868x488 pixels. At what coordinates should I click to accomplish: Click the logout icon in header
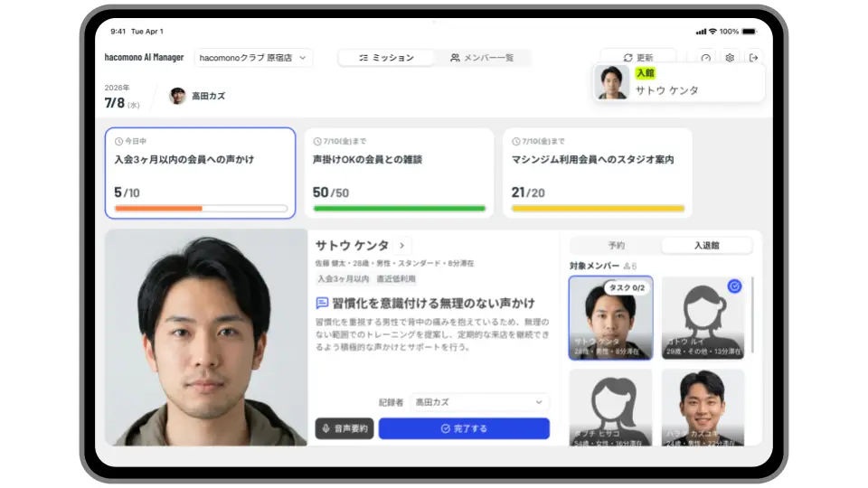click(753, 58)
